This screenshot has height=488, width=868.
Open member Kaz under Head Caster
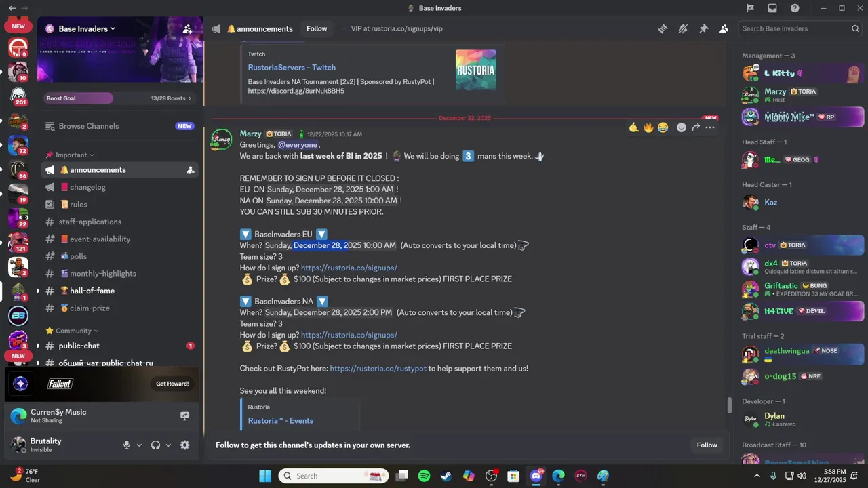click(x=802, y=203)
